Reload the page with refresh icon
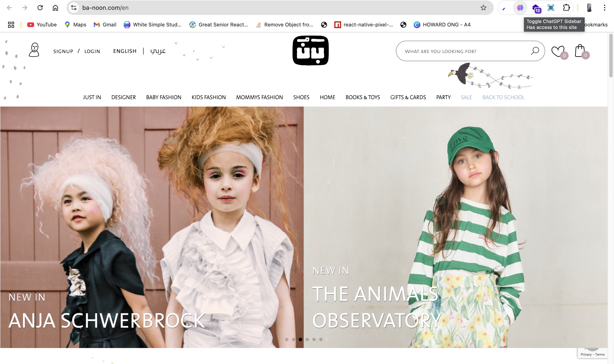 (x=40, y=8)
